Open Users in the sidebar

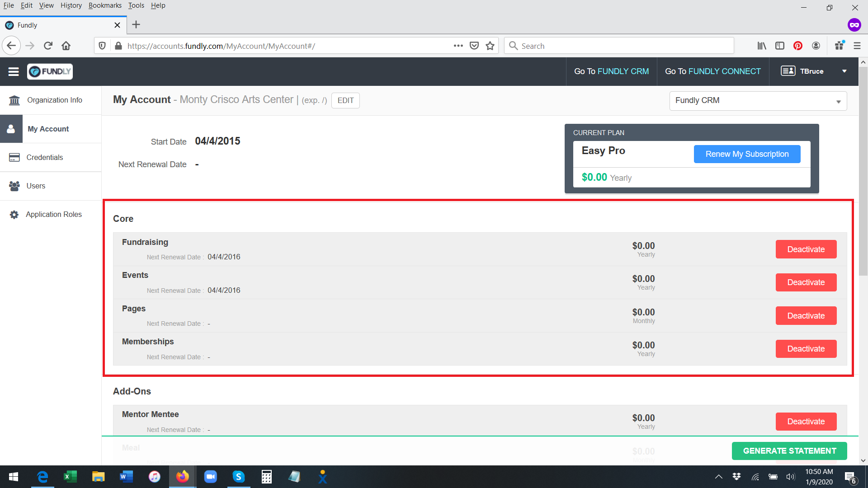pyautogui.click(x=51, y=186)
